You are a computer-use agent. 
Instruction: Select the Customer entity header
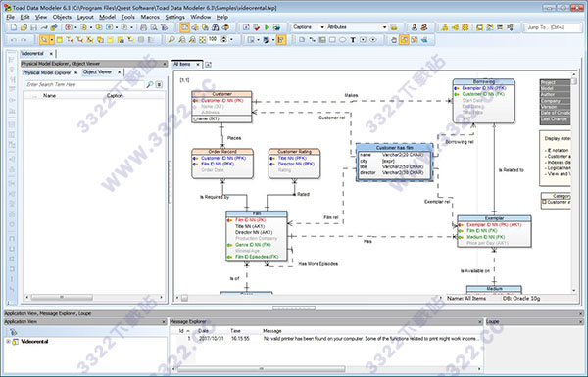[x=221, y=94]
